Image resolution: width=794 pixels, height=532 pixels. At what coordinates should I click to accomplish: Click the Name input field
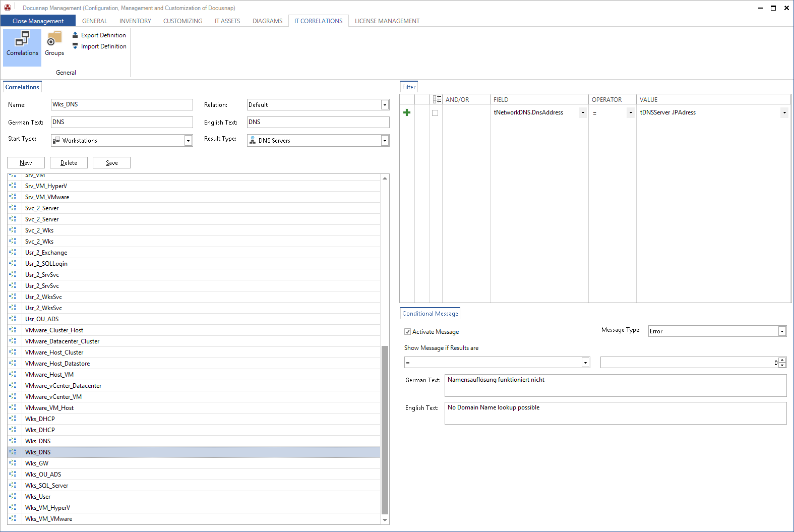(122, 104)
